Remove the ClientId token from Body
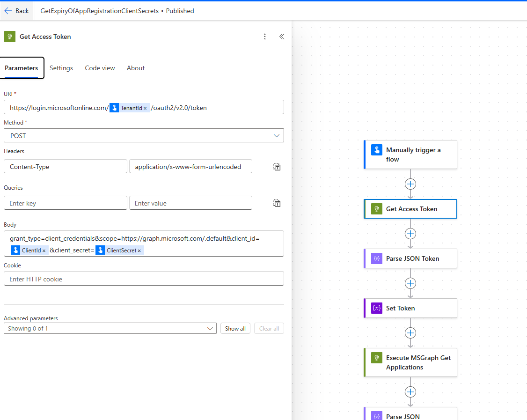527x420 pixels. coord(44,251)
